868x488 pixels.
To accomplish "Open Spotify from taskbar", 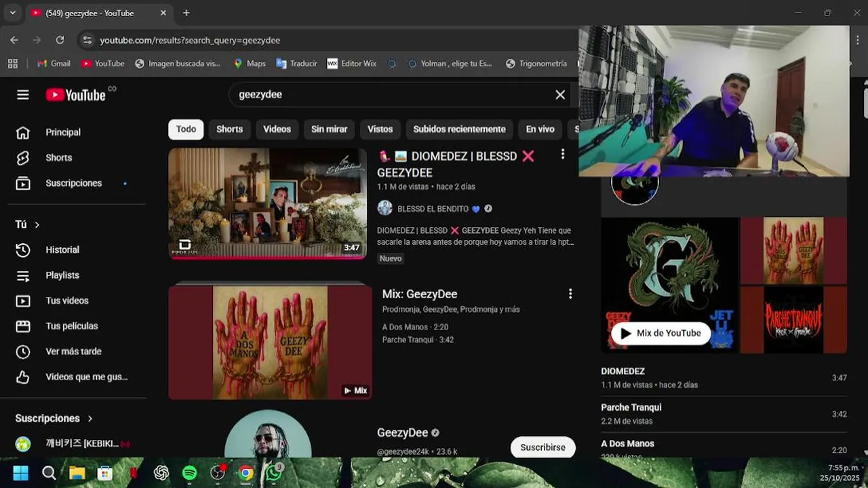I will (x=189, y=473).
